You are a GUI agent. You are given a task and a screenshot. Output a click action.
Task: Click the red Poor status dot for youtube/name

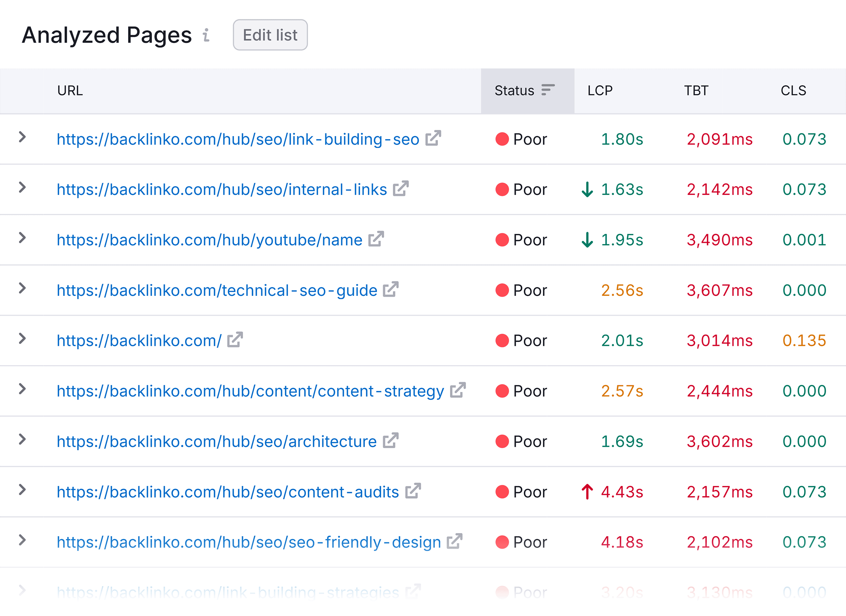point(502,240)
